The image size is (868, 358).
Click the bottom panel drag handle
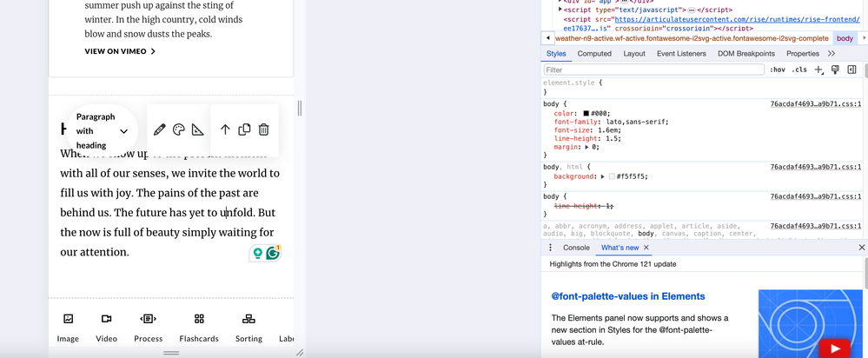(171, 353)
